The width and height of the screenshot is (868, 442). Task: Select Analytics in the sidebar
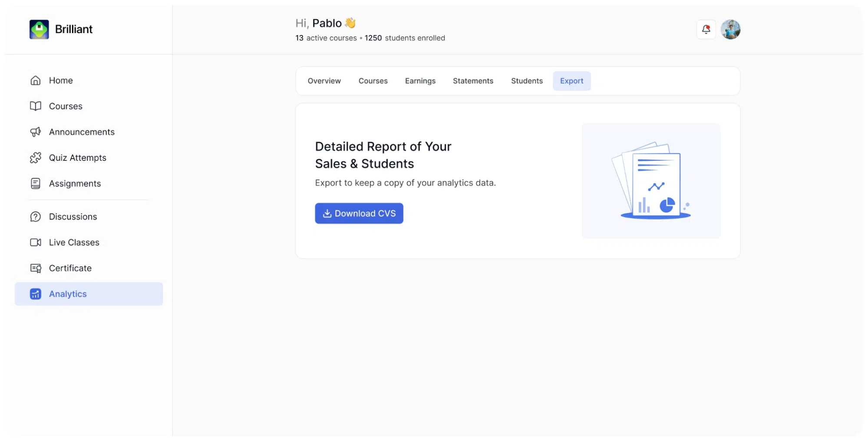pos(89,294)
